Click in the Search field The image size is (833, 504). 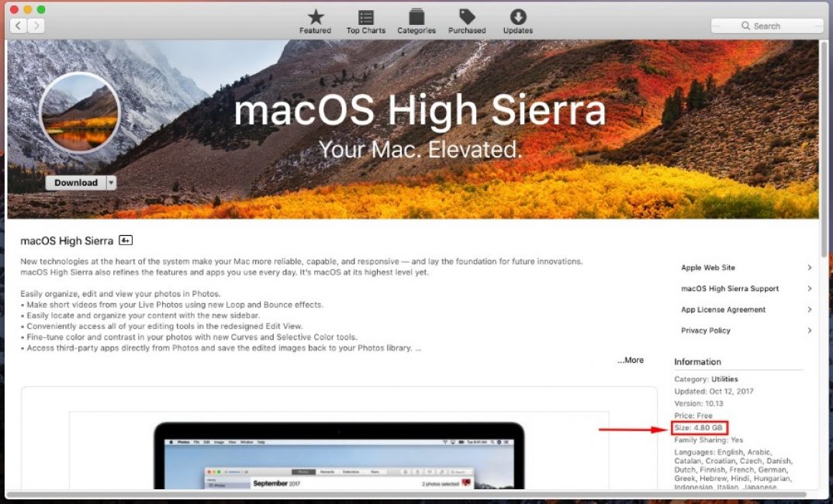767,26
